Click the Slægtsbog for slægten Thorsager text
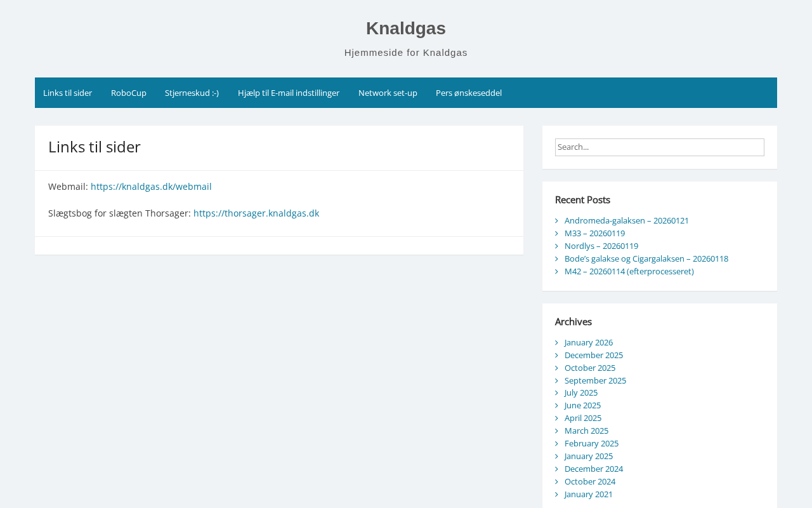The width and height of the screenshot is (812, 508). (x=119, y=213)
